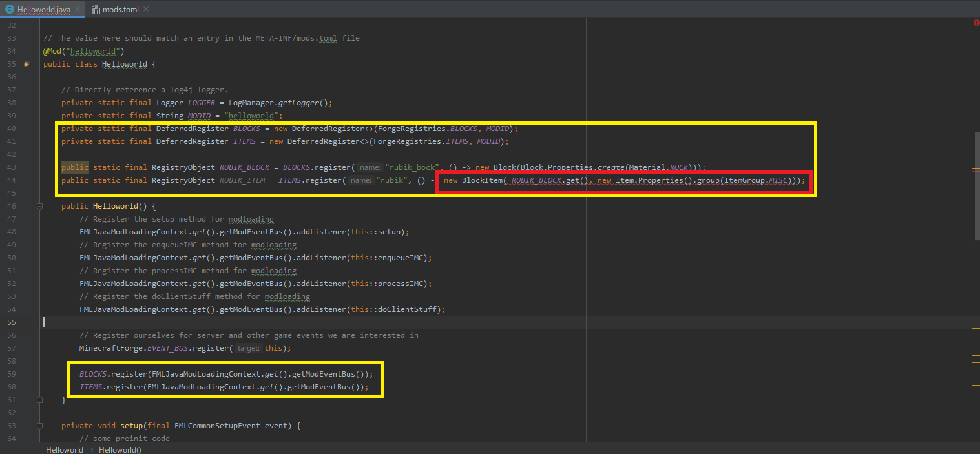Select the Helloworld.java tab
Image resolution: width=980 pixels, height=454 pixels.
[43, 9]
